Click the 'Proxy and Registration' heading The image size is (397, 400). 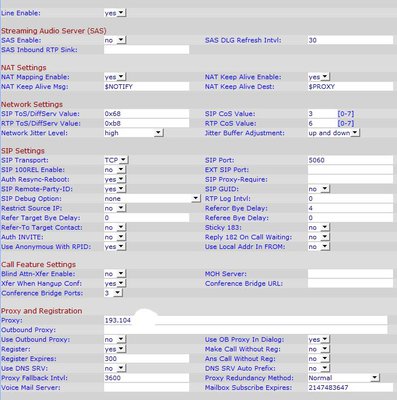pyautogui.click(x=41, y=311)
